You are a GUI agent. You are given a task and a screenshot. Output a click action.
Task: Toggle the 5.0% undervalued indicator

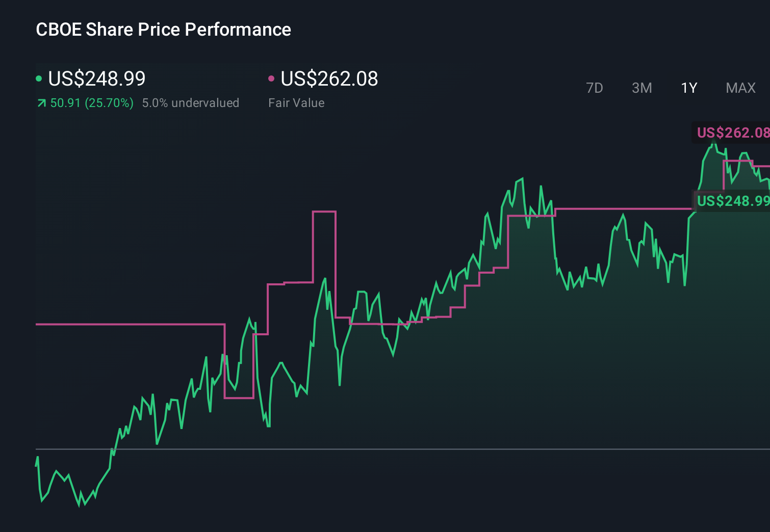(x=191, y=102)
